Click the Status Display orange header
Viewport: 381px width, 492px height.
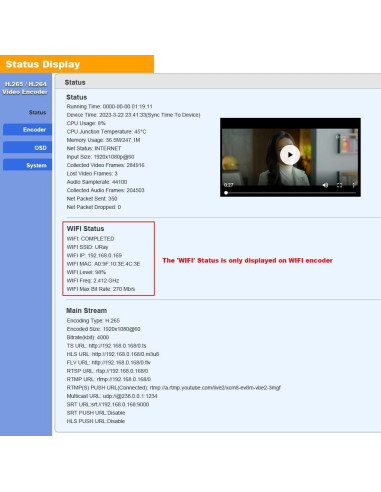[x=77, y=64]
